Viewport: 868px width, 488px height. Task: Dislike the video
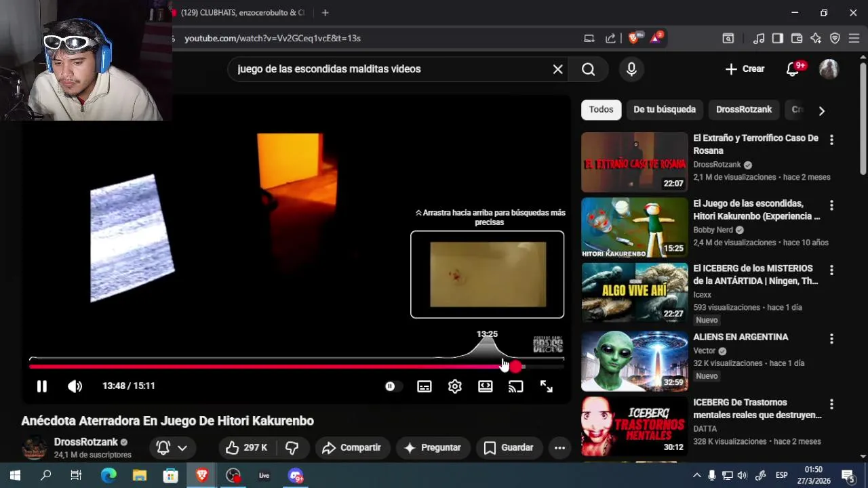[292, 448]
